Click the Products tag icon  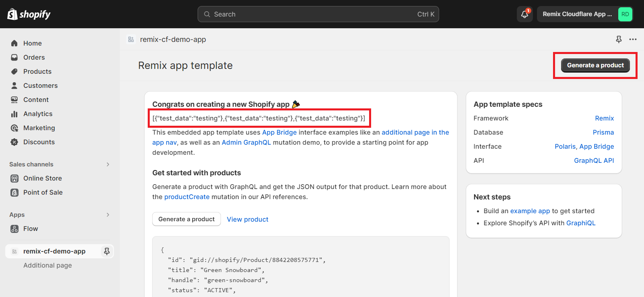click(14, 71)
